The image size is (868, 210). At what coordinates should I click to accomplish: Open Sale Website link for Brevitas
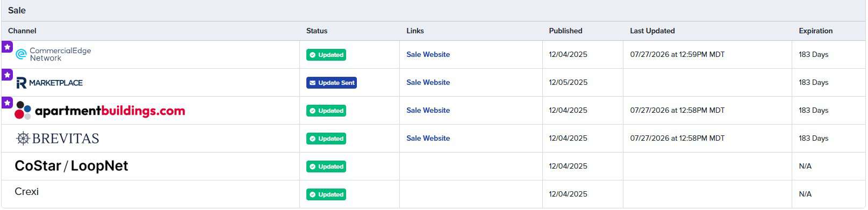(x=428, y=138)
